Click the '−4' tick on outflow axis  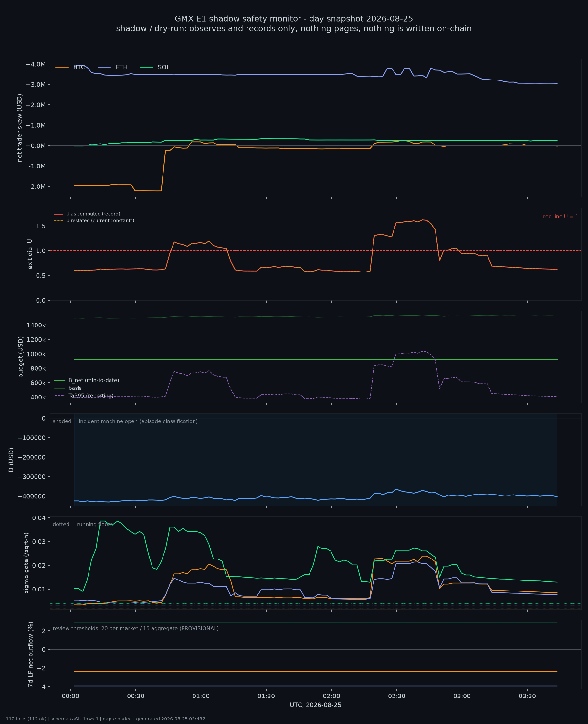tap(41, 687)
